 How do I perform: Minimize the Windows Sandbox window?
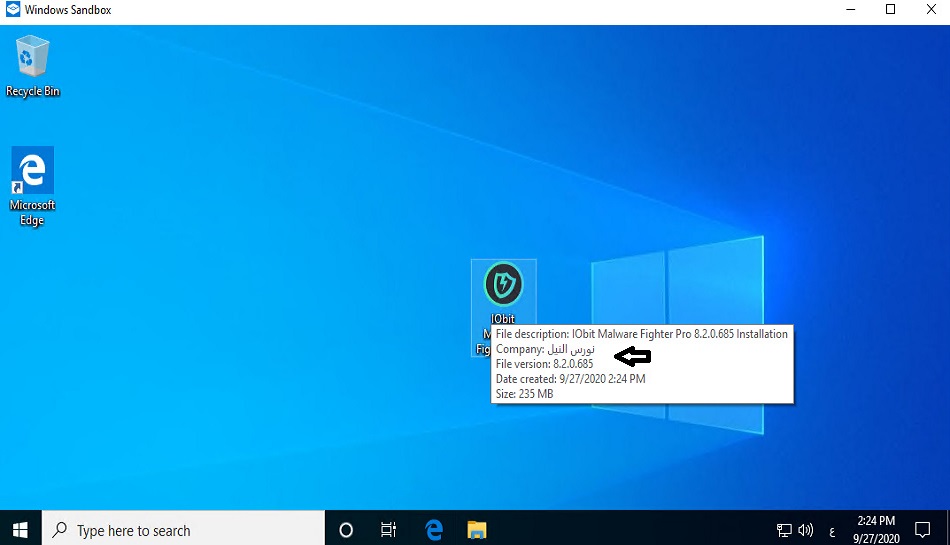pyautogui.click(x=845, y=11)
